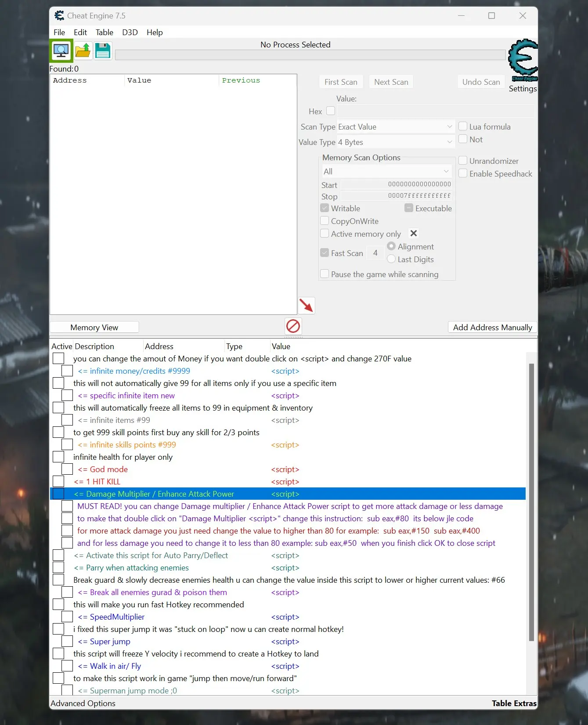Activate Damage Multiplier script checkbox
The image size is (588, 725).
click(x=58, y=494)
